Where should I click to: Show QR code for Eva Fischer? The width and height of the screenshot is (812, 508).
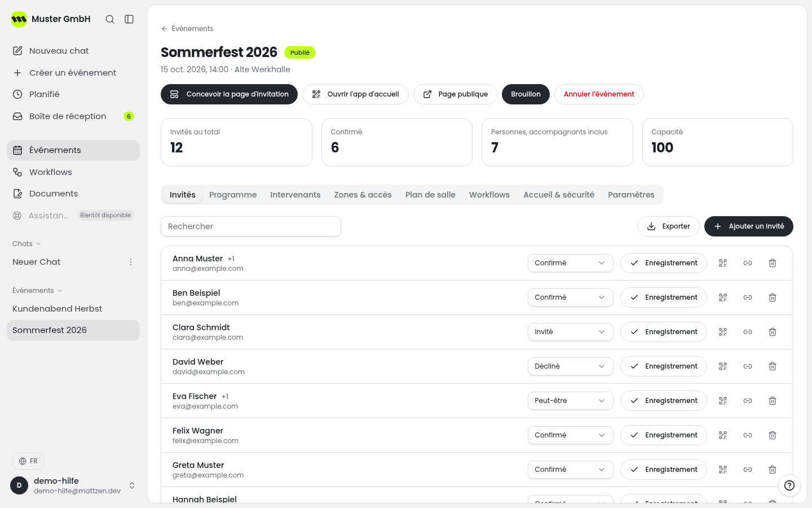pos(723,401)
